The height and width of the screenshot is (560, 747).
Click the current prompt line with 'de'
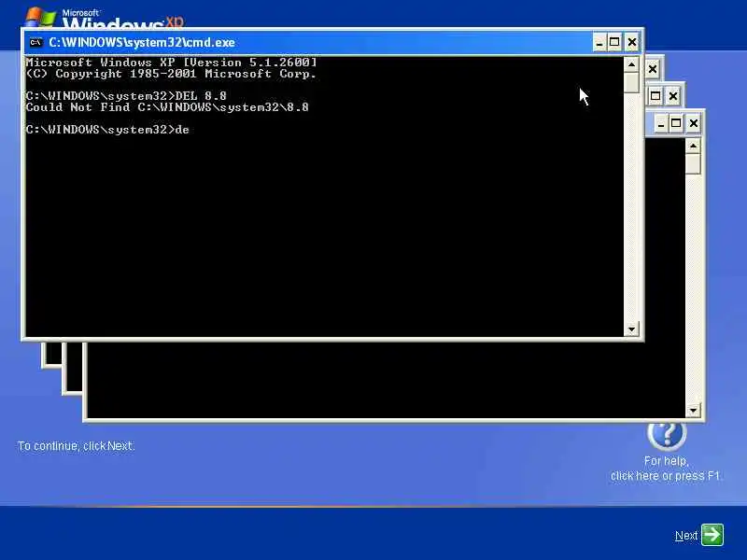(107, 130)
